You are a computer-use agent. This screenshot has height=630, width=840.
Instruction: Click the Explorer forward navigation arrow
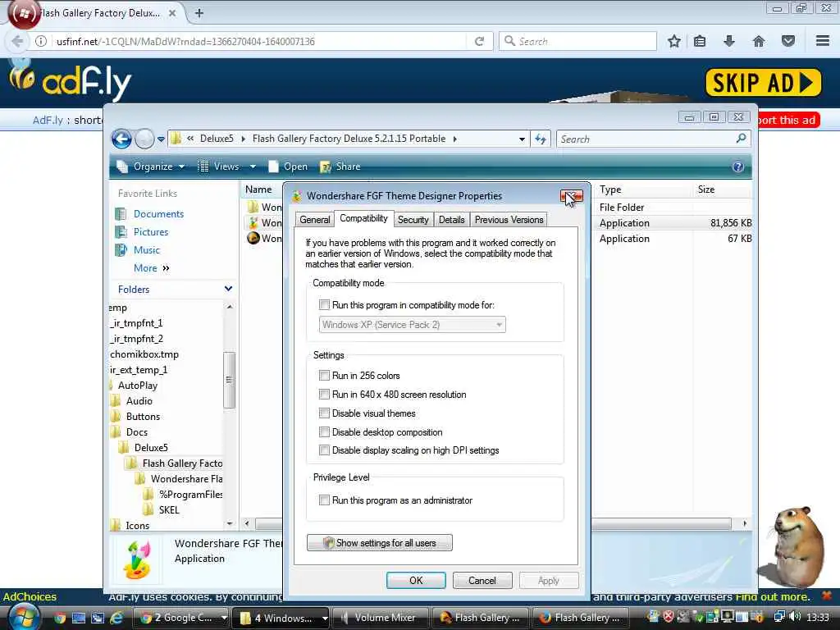pos(144,139)
